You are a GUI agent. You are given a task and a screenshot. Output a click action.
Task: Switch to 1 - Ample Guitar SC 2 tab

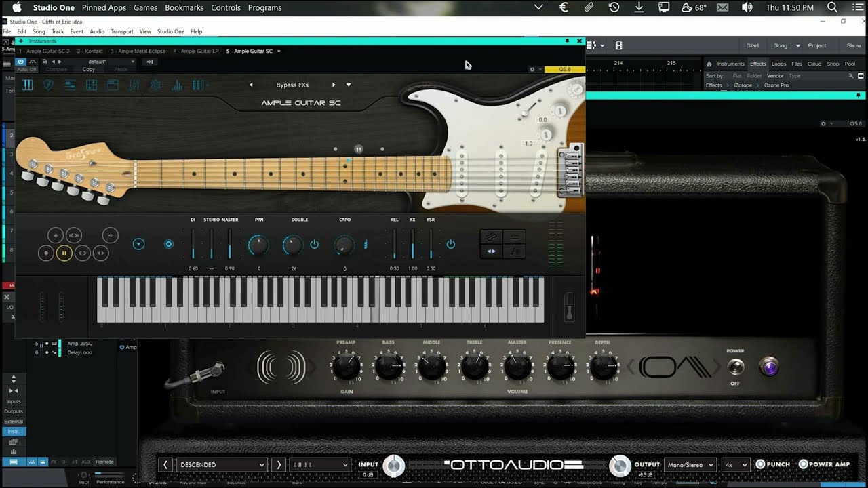click(x=44, y=52)
